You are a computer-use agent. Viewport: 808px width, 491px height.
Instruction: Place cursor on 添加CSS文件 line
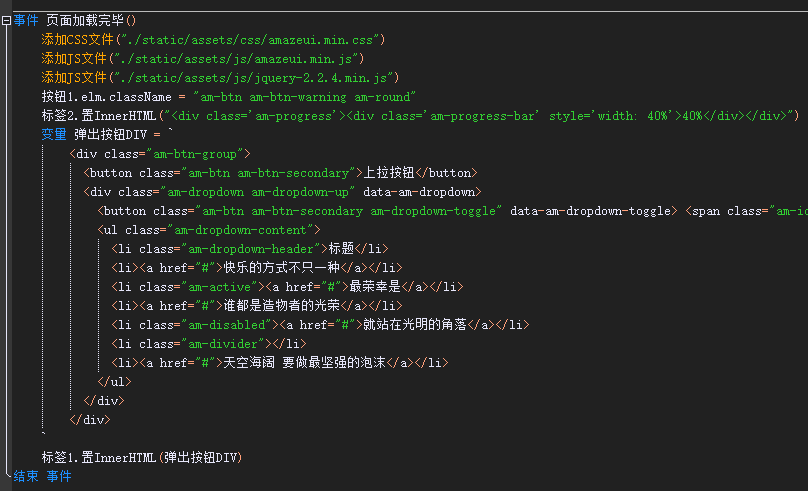(213, 40)
